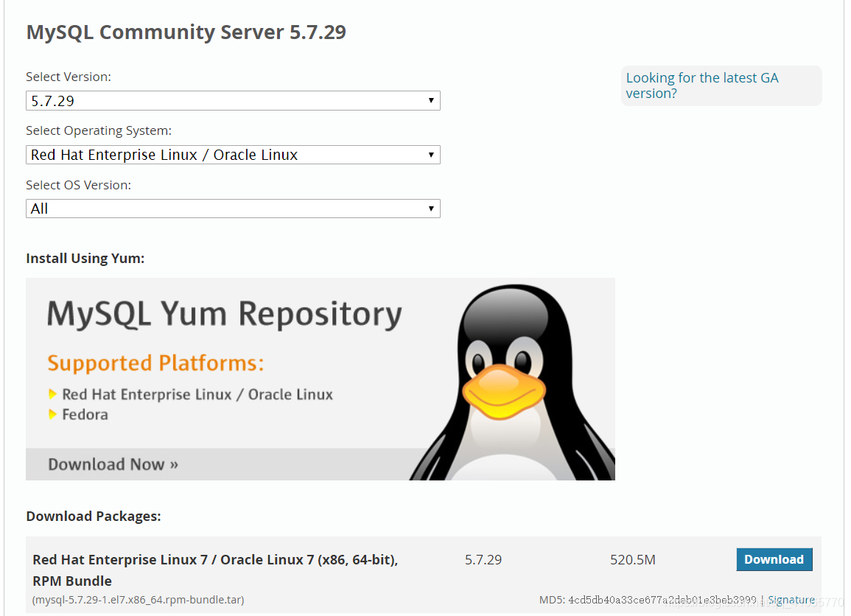This screenshot has height=616, width=851.
Task: Click the MySQL Yum Repository banner title
Action: pyautogui.click(x=224, y=315)
